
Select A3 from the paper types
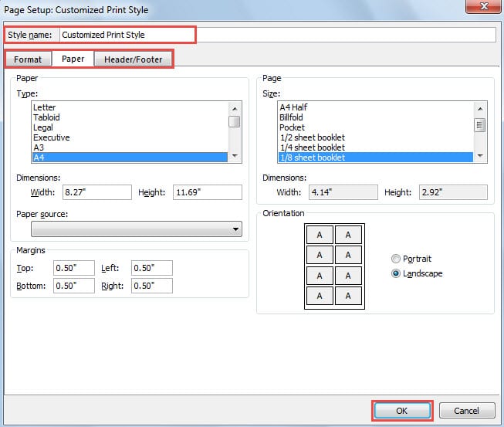[x=39, y=147]
